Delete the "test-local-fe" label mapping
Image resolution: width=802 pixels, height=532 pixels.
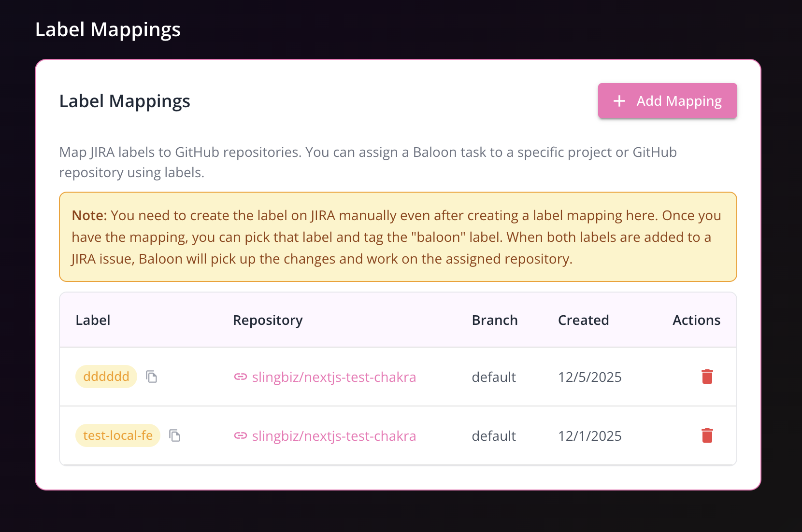[x=707, y=435]
